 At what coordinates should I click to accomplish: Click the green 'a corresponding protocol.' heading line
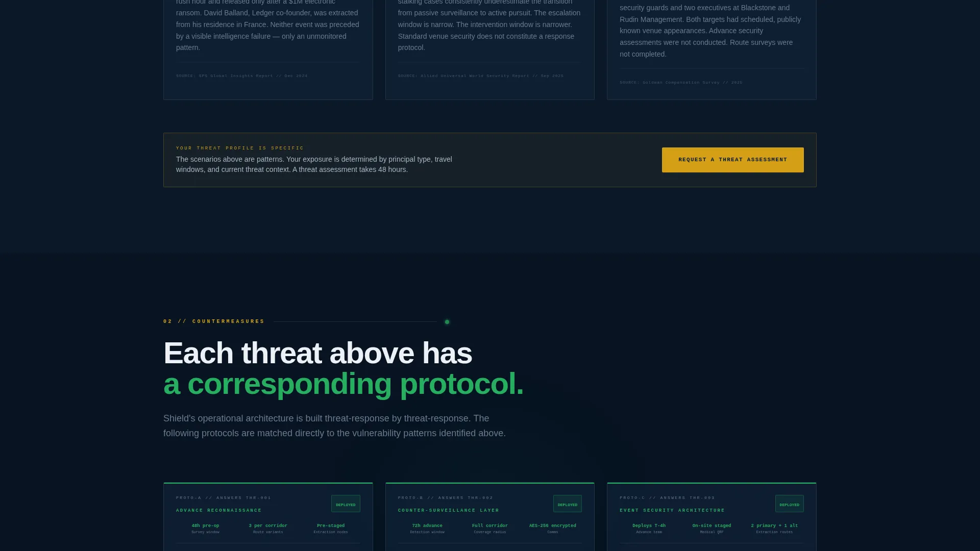point(344,384)
